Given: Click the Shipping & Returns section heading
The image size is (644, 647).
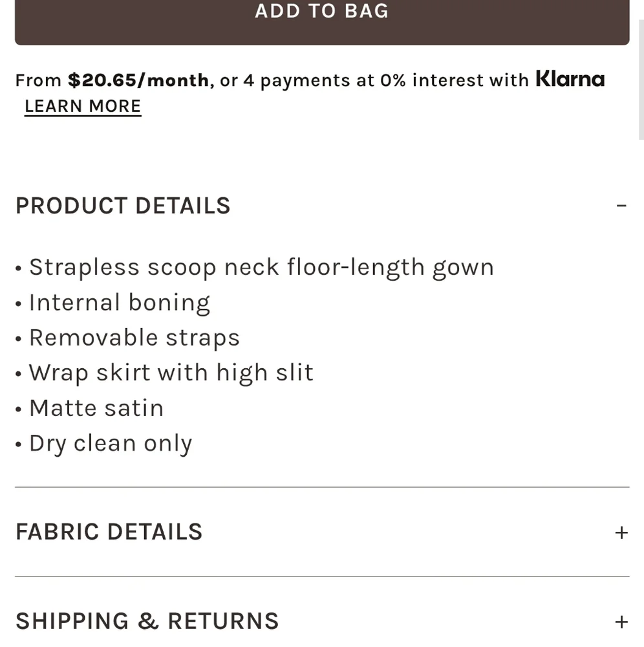Looking at the screenshot, I should pyautogui.click(x=147, y=621).
